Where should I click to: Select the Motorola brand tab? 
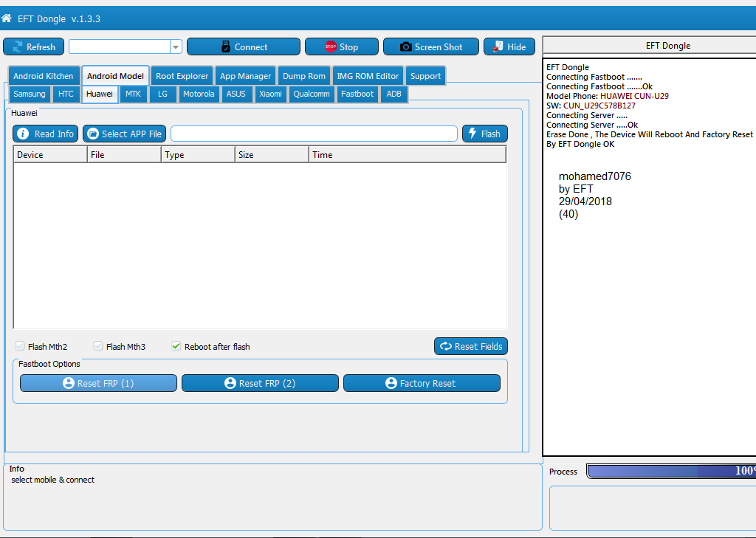[199, 94]
